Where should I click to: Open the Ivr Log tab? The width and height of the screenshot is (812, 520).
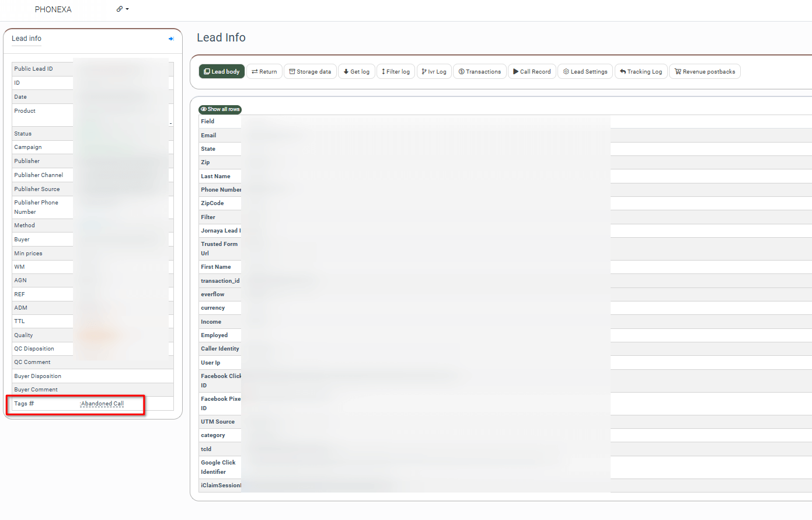pyautogui.click(x=434, y=72)
